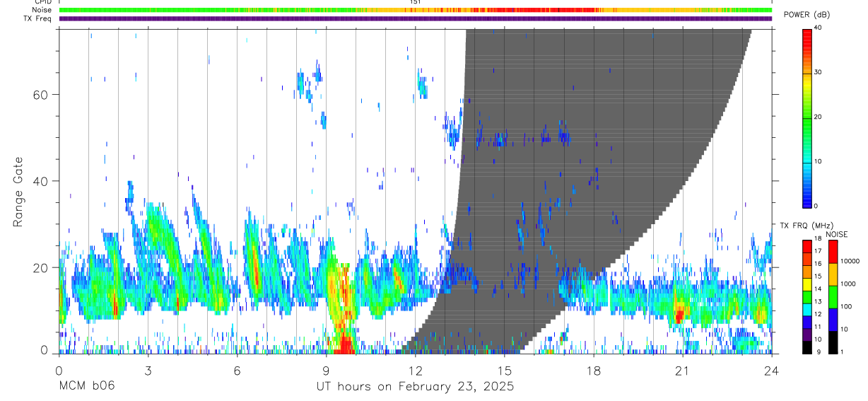Click the UT hours on February 23, 2025 title
868x401 pixels.
(x=414, y=387)
